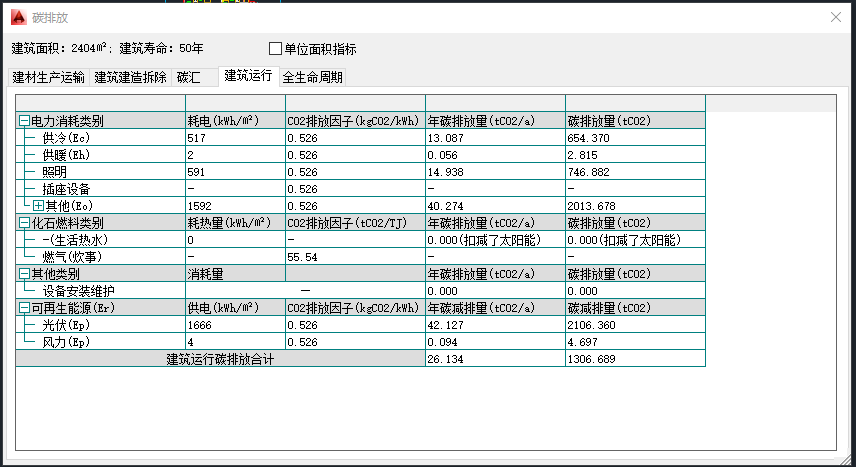Collapse the 电力消耗类别 group
The height and width of the screenshot is (467, 856).
(23, 121)
